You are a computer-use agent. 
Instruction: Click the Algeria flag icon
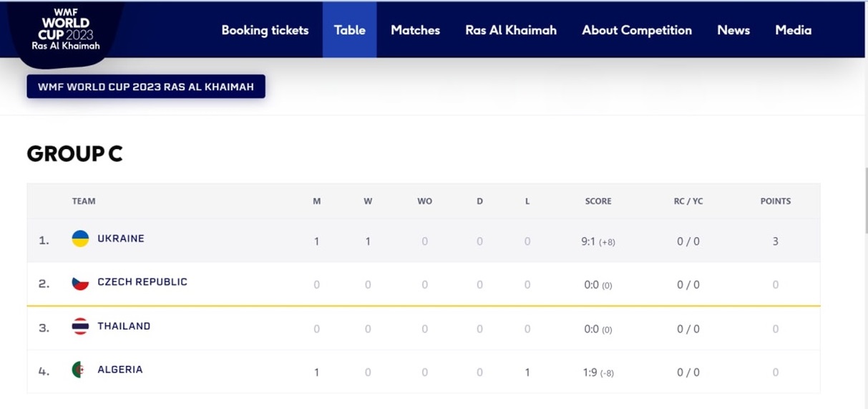point(80,370)
